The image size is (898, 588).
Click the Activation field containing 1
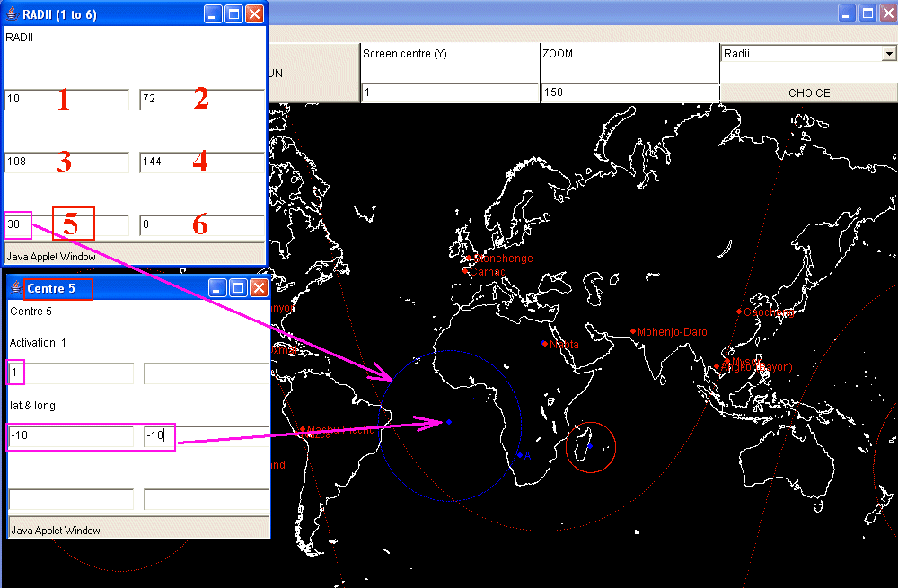coord(71,373)
